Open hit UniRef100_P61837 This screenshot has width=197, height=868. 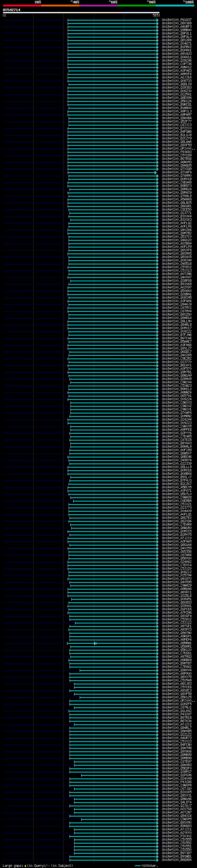(177, 20)
